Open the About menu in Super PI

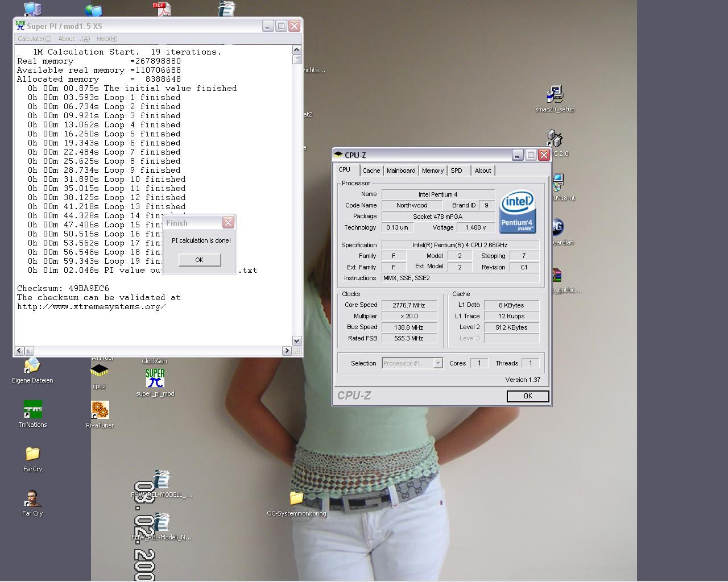74,39
